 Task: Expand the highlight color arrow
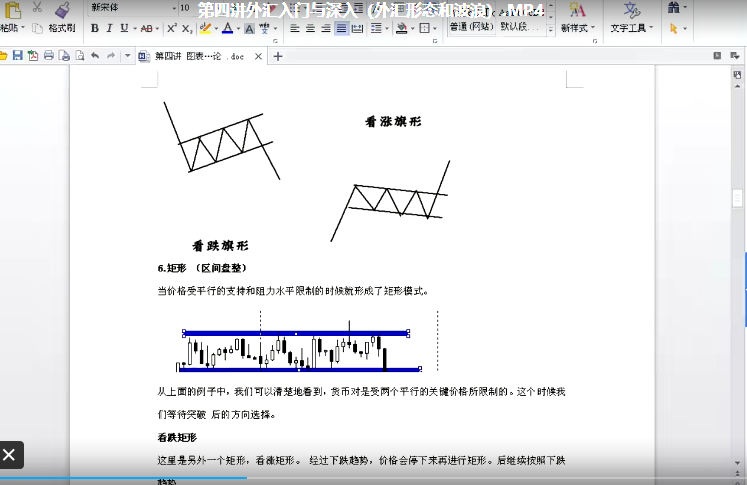pyautogui.click(x=216, y=29)
